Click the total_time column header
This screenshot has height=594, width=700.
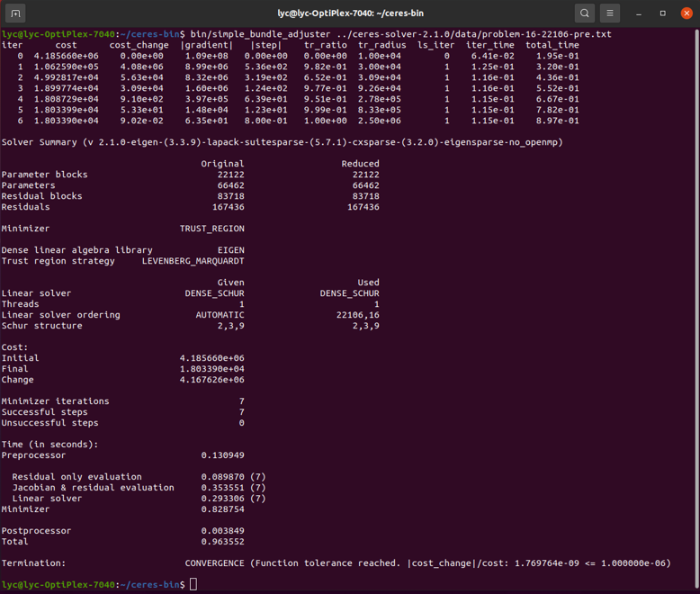coord(552,45)
